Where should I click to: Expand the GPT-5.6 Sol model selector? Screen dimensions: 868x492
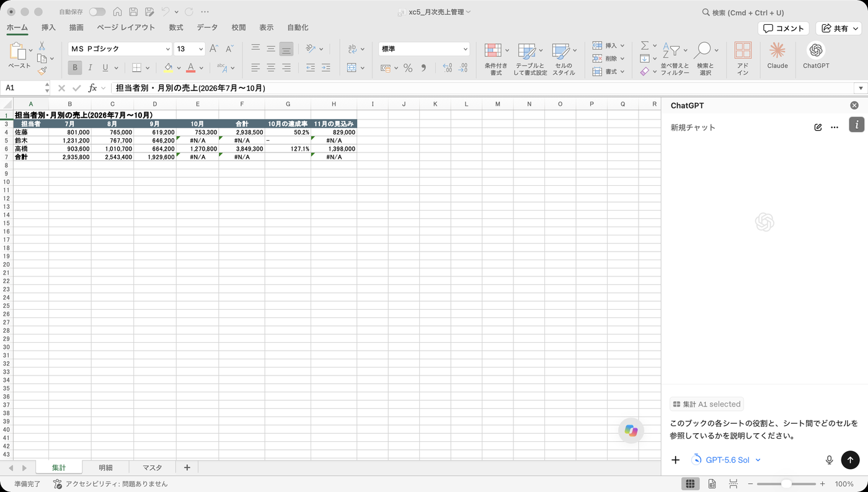726,460
